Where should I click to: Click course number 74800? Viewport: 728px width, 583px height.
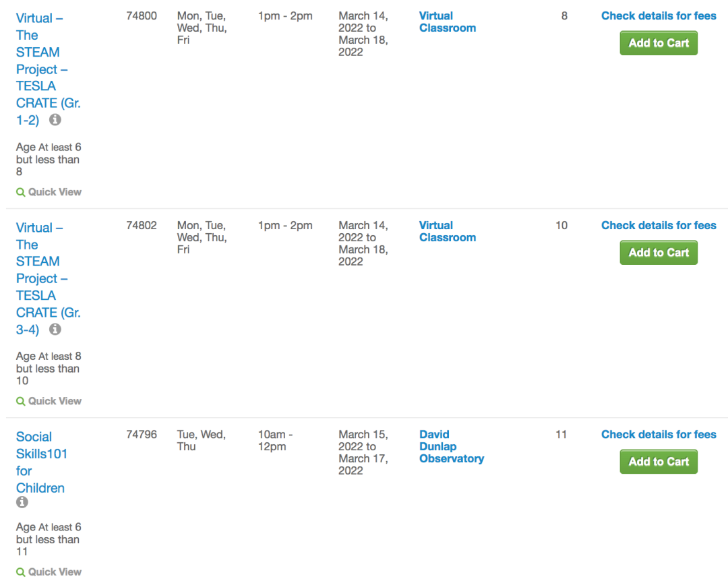[142, 16]
